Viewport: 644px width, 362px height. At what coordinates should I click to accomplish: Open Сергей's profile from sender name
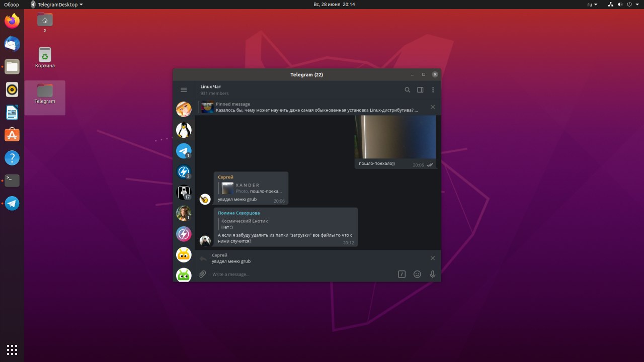coord(225,177)
